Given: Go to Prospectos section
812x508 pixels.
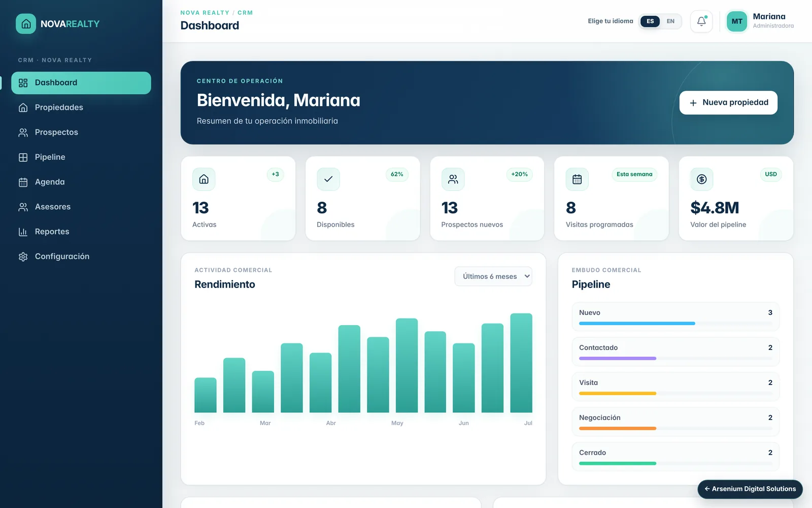Looking at the screenshot, I should (x=81, y=133).
